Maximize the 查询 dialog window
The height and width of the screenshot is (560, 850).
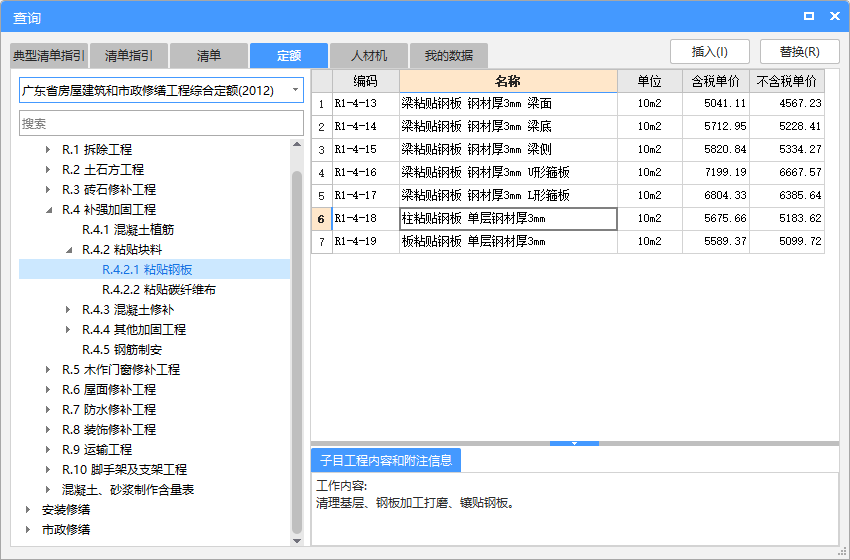point(809,16)
